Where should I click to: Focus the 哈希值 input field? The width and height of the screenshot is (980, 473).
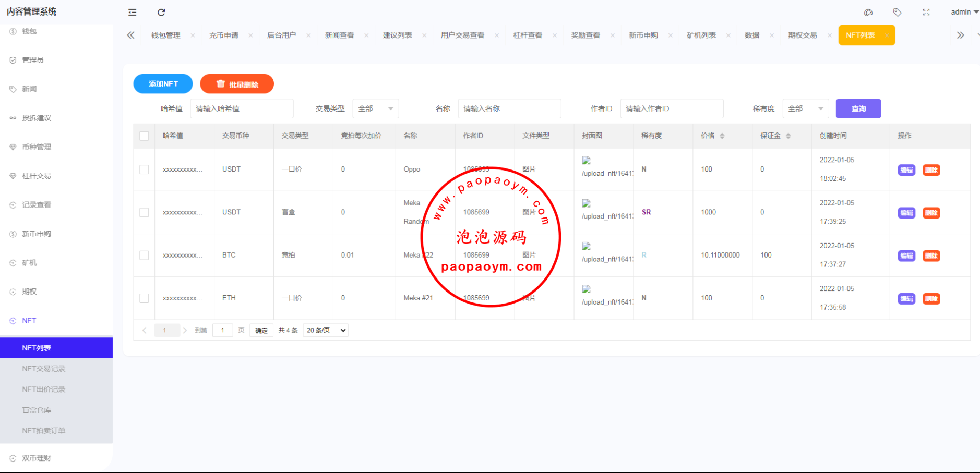click(242, 108)
